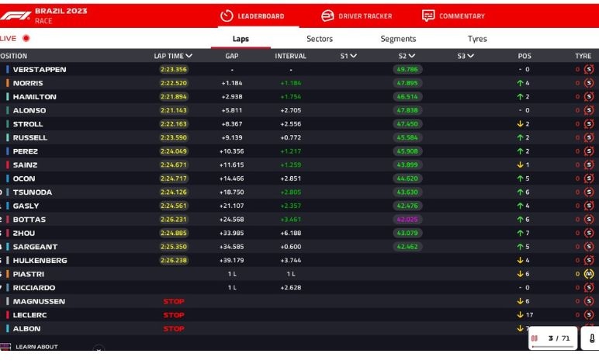Switch to the Segments tab
This screenshot has width=599, height=364.
click(x=398, y=39)
